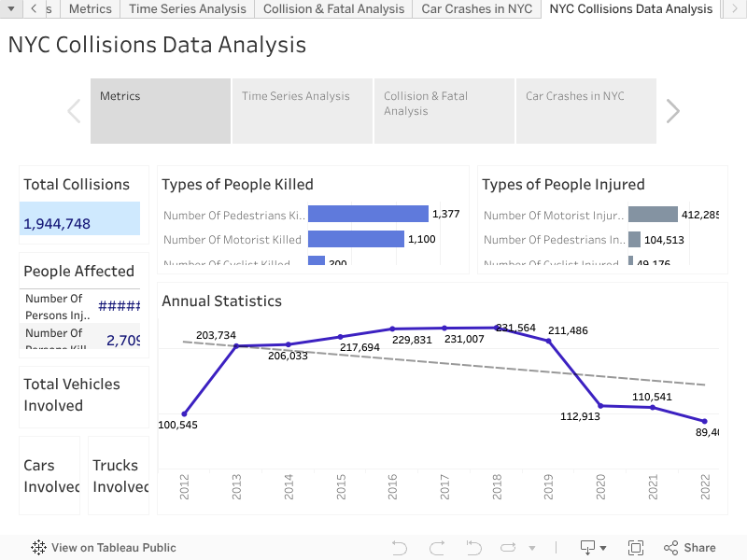Image resolution: width=747 pixels, height=560 pixels.
Task: Switch to the Time Series Analysis tab
Action: click(x=187, y=8)
